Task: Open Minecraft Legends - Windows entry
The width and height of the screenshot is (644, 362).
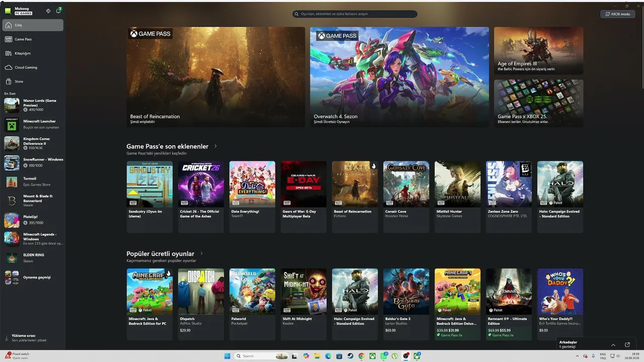Action: point(34,239)
